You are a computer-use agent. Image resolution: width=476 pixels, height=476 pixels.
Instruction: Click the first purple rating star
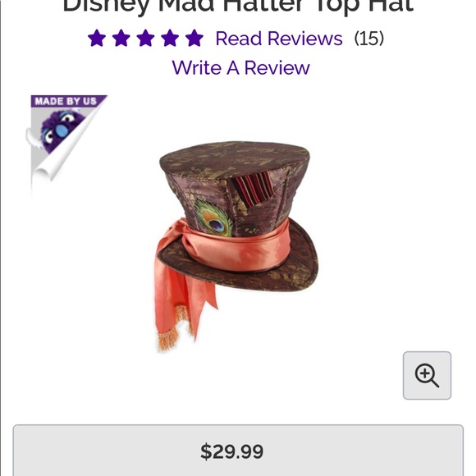tap(97, 39)
